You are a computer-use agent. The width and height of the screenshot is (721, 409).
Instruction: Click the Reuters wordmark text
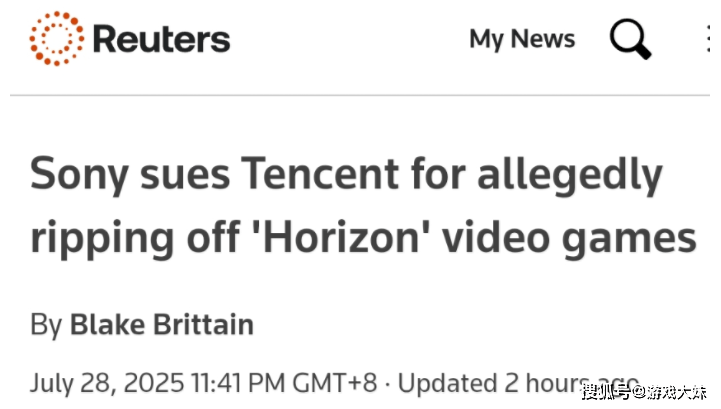coord(161,40)
